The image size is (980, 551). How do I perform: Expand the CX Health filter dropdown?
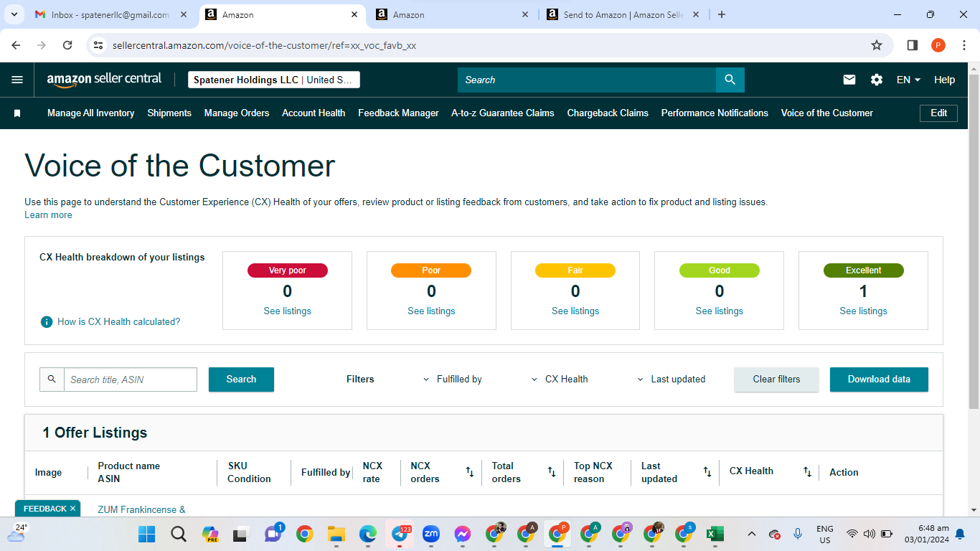(x=559, y=379)
